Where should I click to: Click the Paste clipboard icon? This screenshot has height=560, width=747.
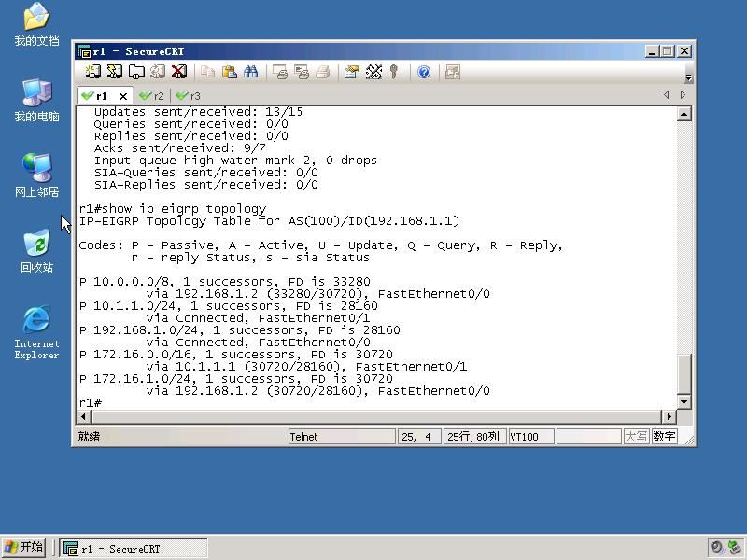click(x=230, y=72)
